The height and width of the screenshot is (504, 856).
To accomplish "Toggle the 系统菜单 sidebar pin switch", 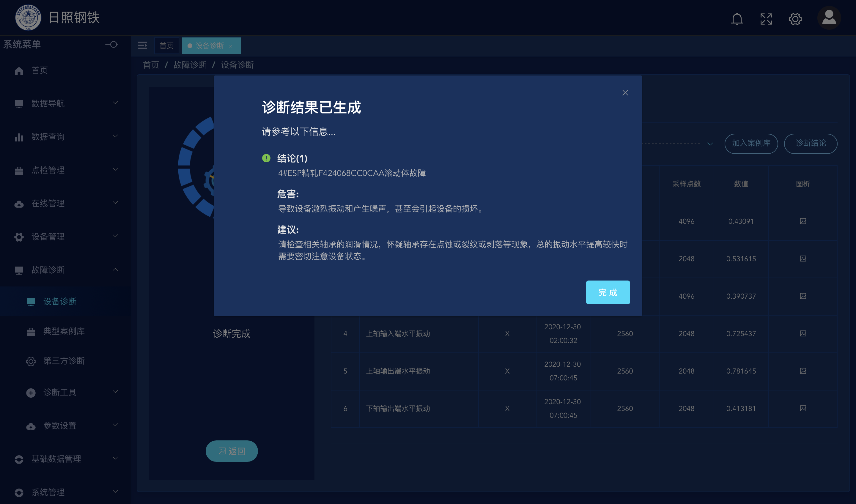I will 111,45.
